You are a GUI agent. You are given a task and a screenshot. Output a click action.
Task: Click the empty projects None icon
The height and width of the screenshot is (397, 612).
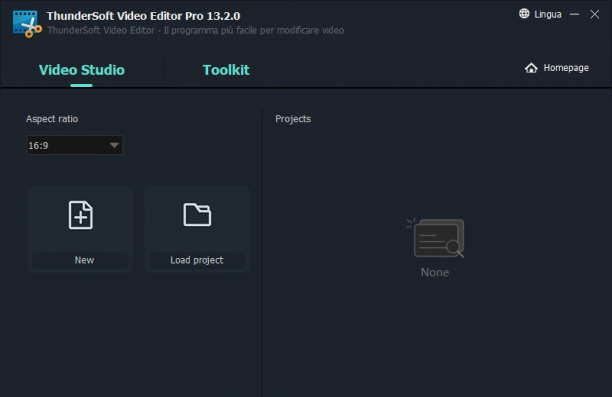[436, 238]
